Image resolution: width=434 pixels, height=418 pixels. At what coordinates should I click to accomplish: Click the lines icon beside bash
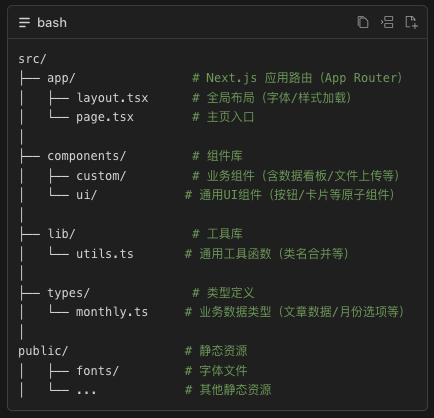point(24,23)
